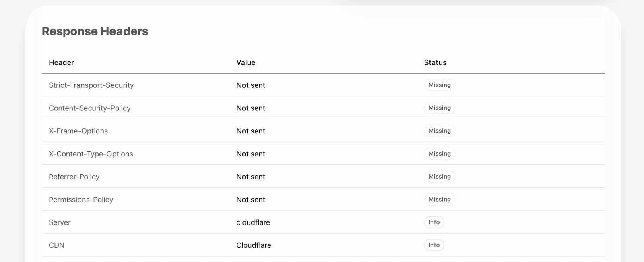Click the Header column title
The height and width of the screenshot is (262, 644).
[62, 62]
